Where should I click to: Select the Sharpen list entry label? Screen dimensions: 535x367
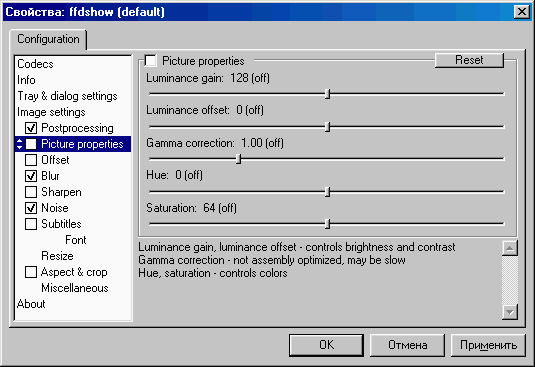coord(61,192)
